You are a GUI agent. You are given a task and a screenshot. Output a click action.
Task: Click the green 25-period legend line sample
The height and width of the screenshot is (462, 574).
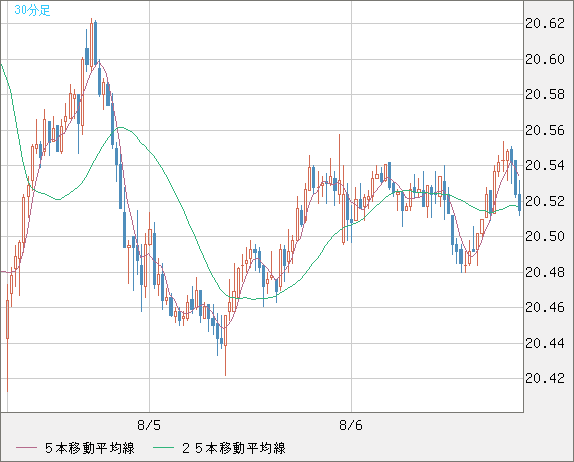163,448
